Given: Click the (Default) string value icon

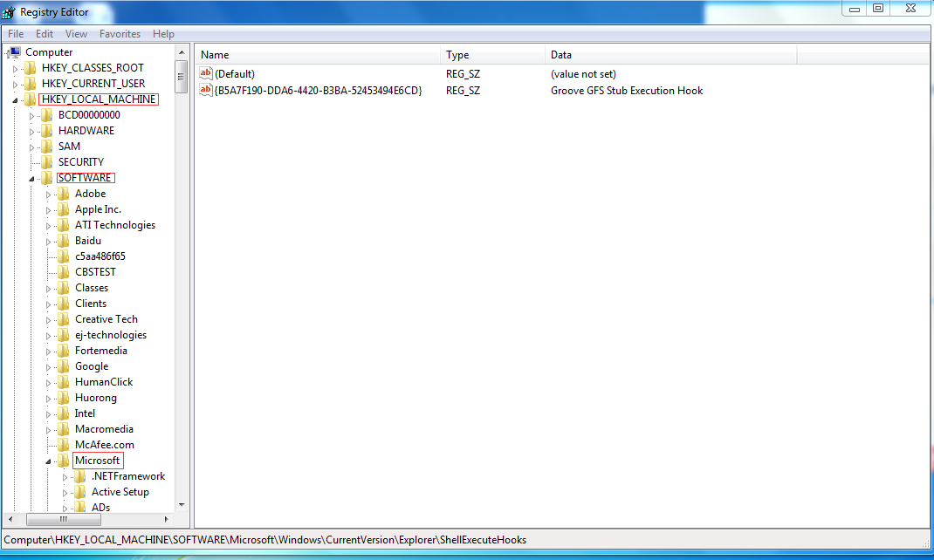Looking at the screenshot, I should [206, 74].
